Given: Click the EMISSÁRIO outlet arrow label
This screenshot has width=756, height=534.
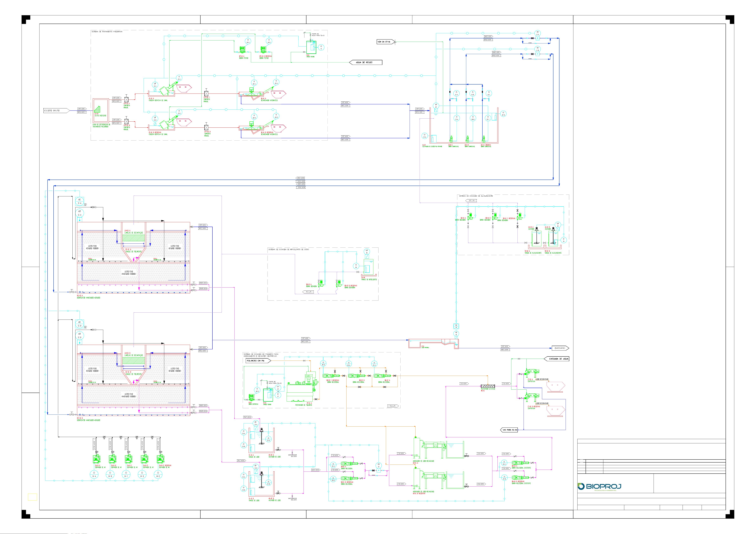Looking at the screenshot, I should (560, 348).
